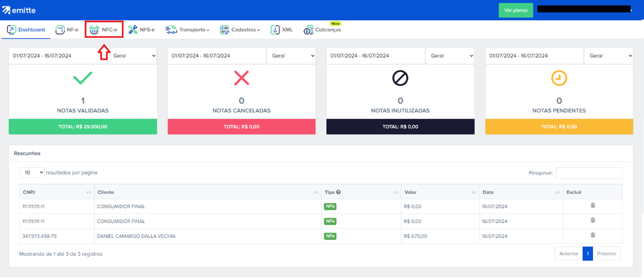Go to Próximo page

tap(606, 254)
